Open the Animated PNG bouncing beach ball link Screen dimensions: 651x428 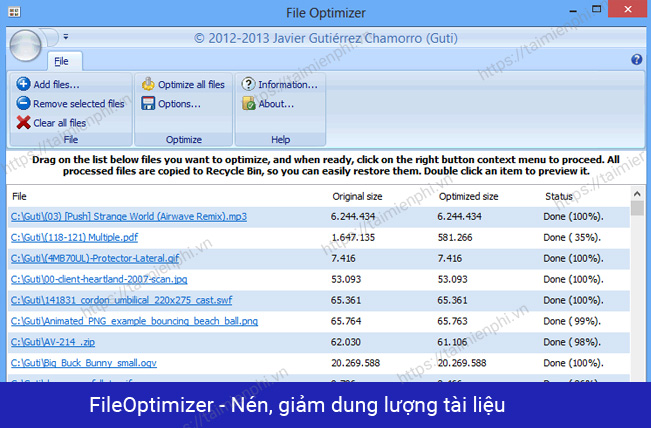click(134, 321)
